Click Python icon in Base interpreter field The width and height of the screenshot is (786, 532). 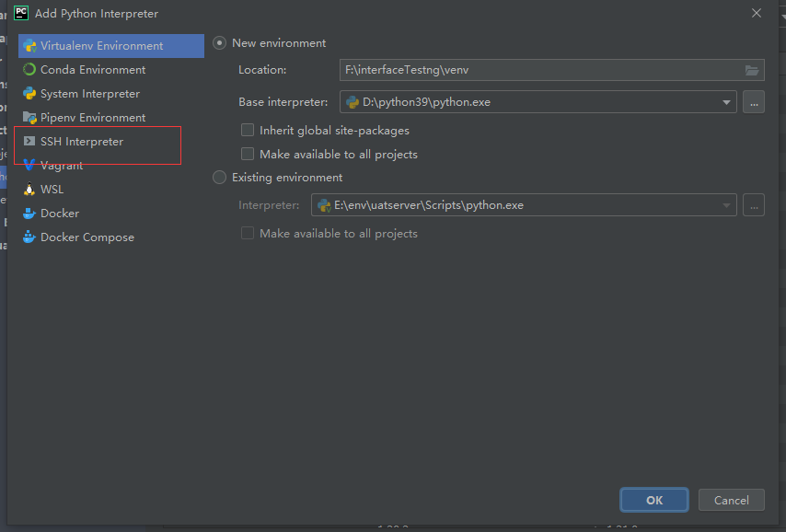[x=353, y=102]
